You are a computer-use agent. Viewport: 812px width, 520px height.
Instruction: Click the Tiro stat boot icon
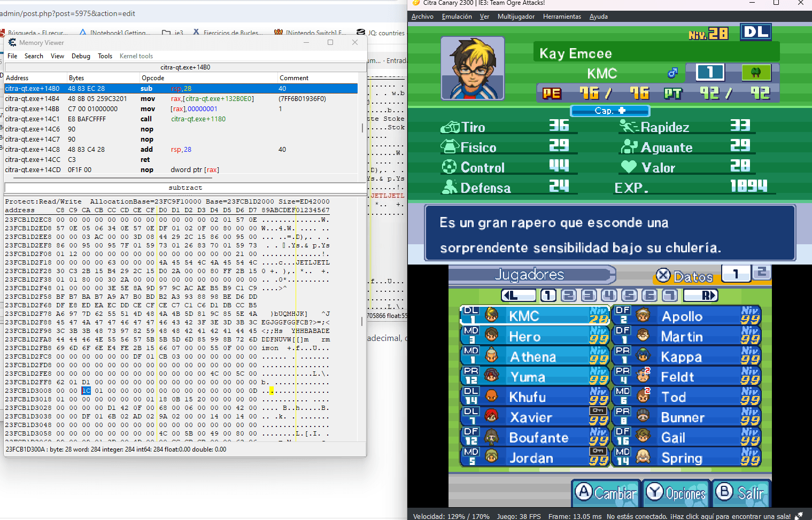click(x=450, y=127)
